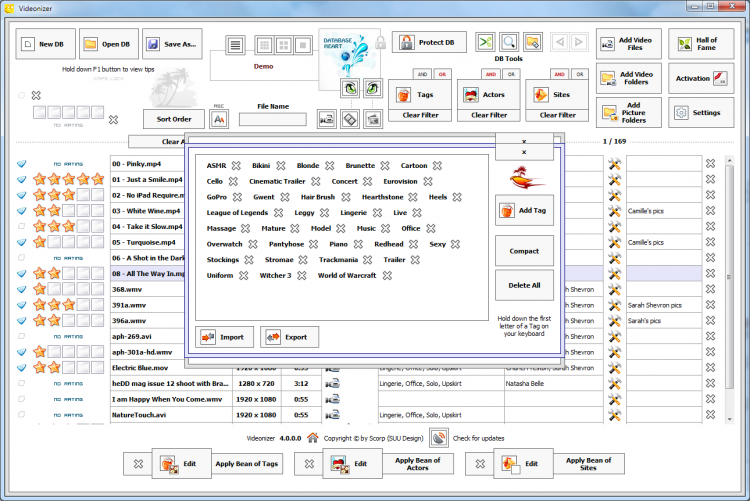Open the magnifier search icon in DB Tools
The image size is (750, 501).
[x=508, y=42]
